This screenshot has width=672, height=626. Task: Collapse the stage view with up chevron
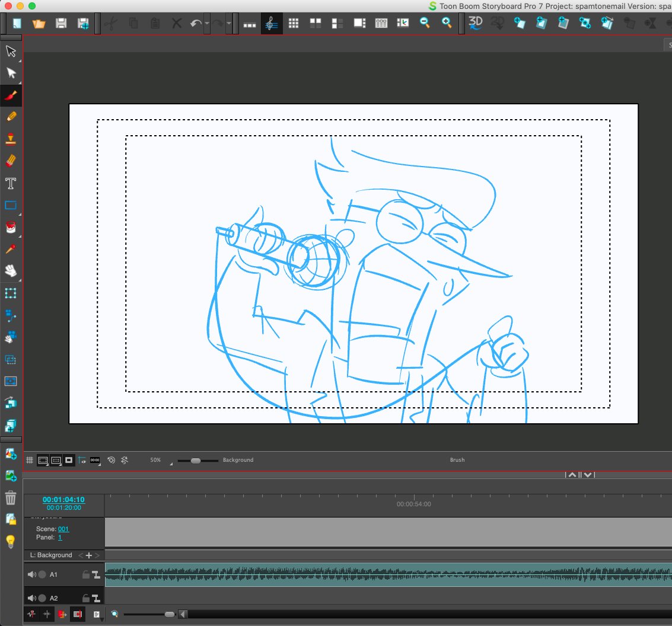[572, 475]
